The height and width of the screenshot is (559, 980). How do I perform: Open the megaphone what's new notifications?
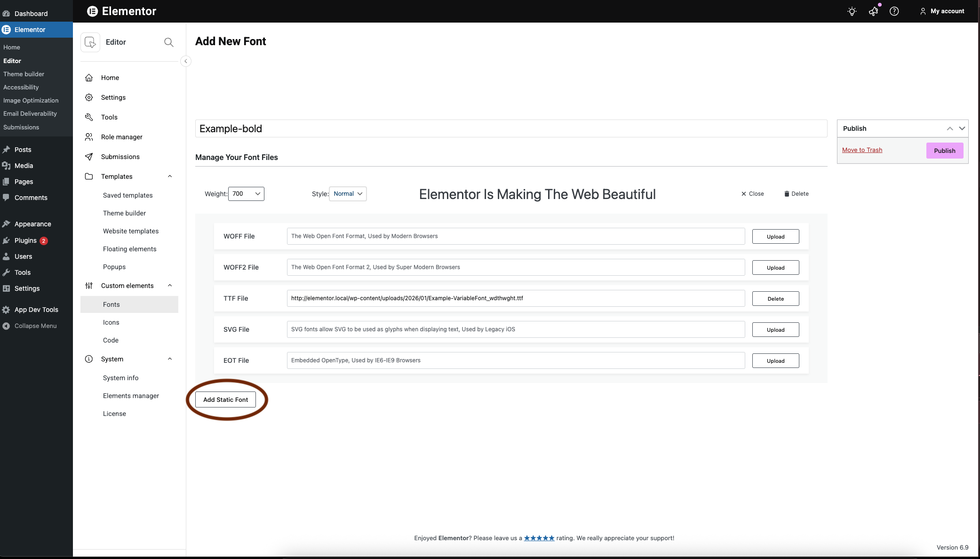point(873,11)
